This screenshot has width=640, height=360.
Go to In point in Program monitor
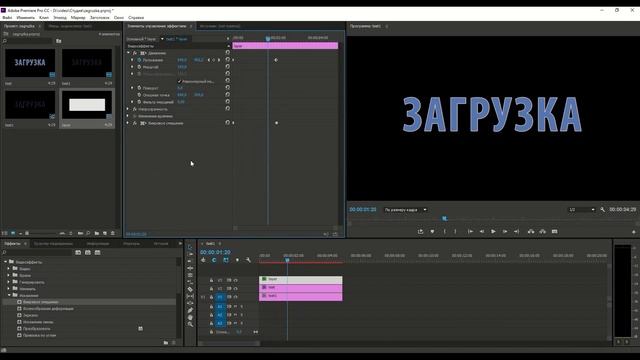tap(470, 231)
